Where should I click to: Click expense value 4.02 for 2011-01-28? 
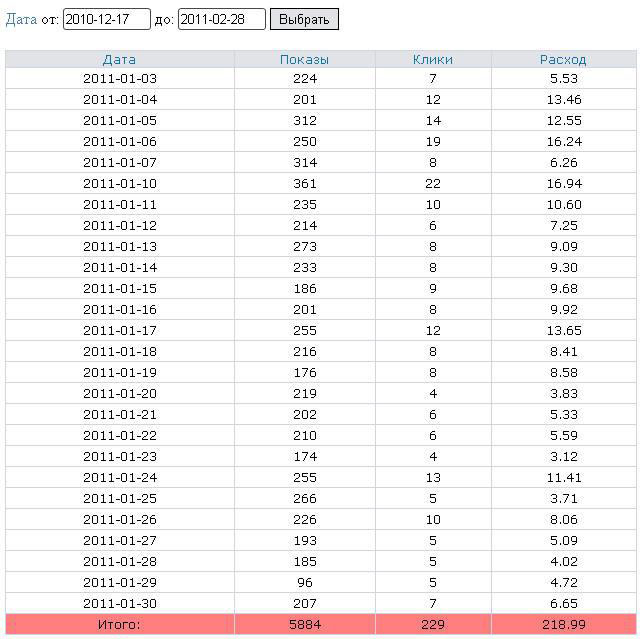[564, 562]
